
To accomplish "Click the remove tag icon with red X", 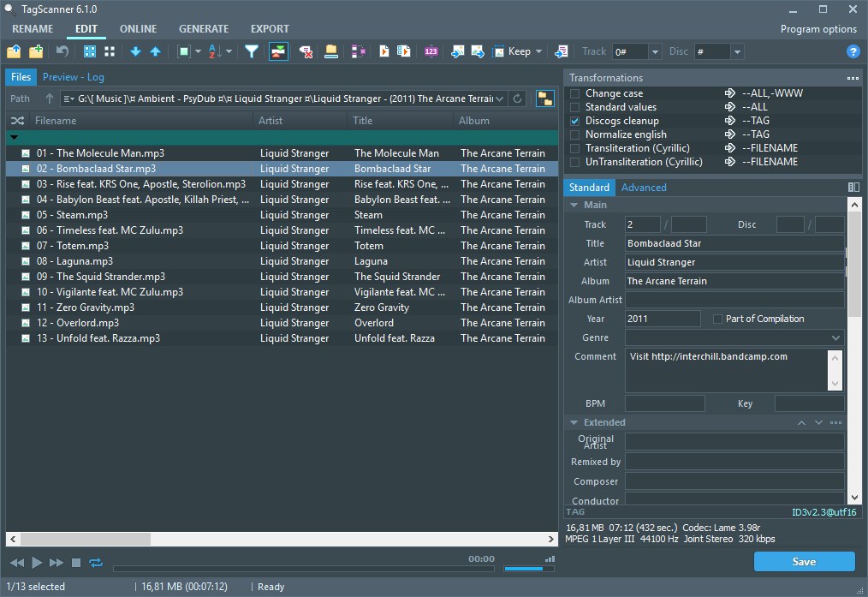I will point(306,51).
